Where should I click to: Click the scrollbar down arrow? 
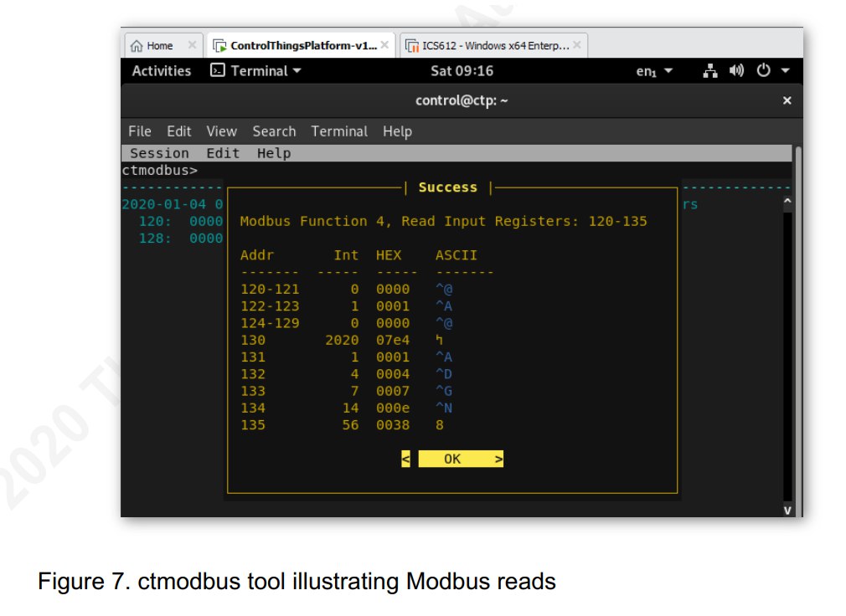787,510
